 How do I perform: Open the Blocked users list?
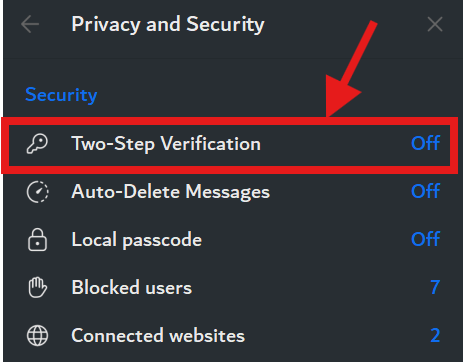click(233, 287)
